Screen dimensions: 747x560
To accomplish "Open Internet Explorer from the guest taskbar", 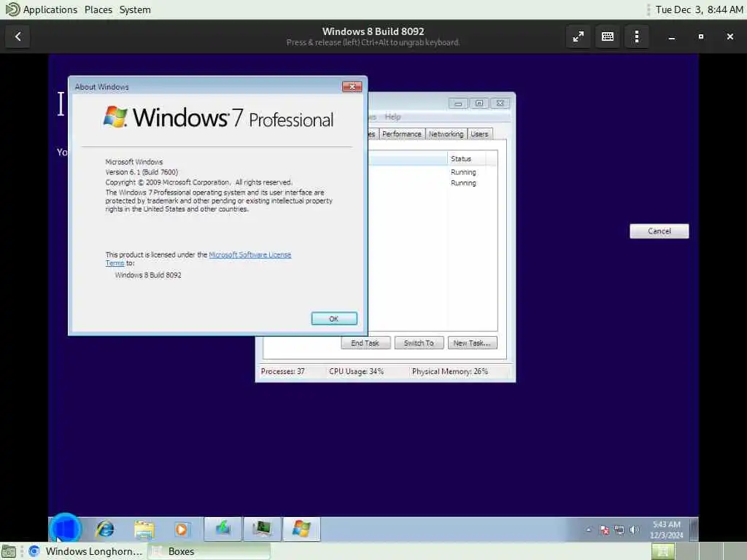I will pos(105,529).
